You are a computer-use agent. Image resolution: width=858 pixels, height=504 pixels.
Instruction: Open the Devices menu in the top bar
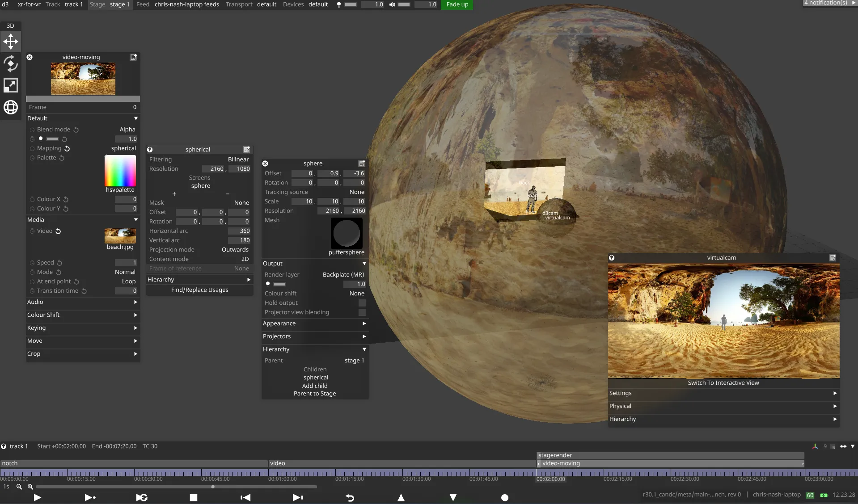click(293, 4)
